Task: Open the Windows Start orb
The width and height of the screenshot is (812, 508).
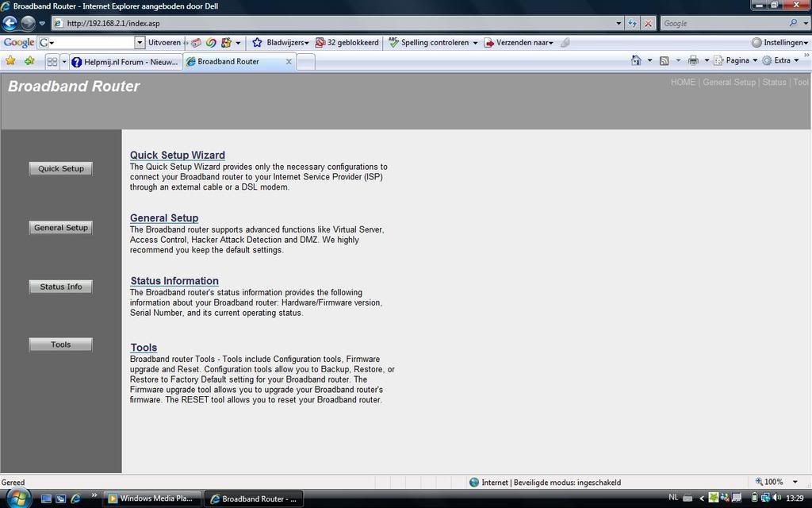Action: click(17, 498)
